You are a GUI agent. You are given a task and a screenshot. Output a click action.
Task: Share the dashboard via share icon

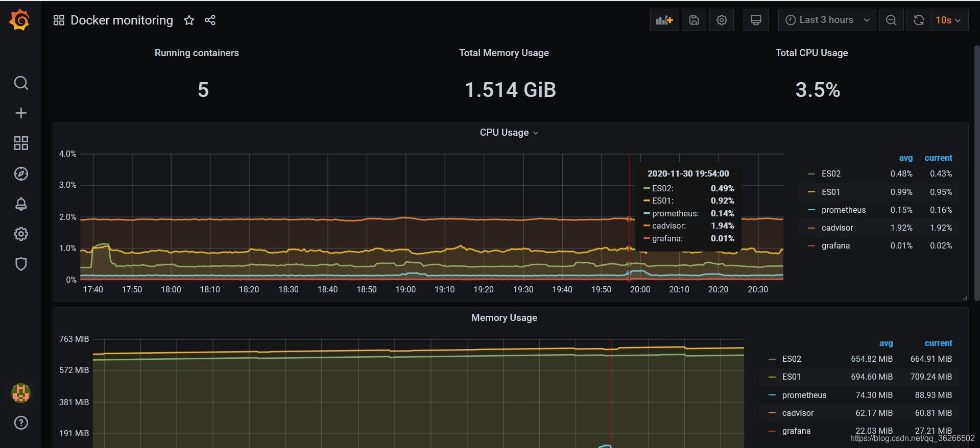tap(210, 20)
